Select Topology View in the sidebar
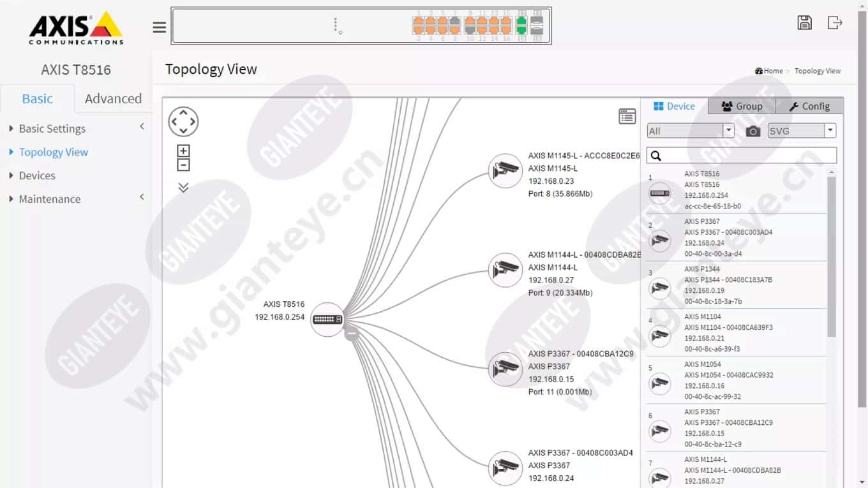868x488 pixels. (x=54, y=152)
